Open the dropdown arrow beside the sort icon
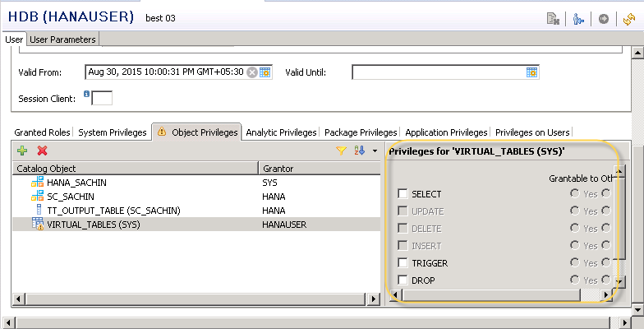The width and height of the screenshot is (644, 329). pyautogui.click(x=375, y=151)
